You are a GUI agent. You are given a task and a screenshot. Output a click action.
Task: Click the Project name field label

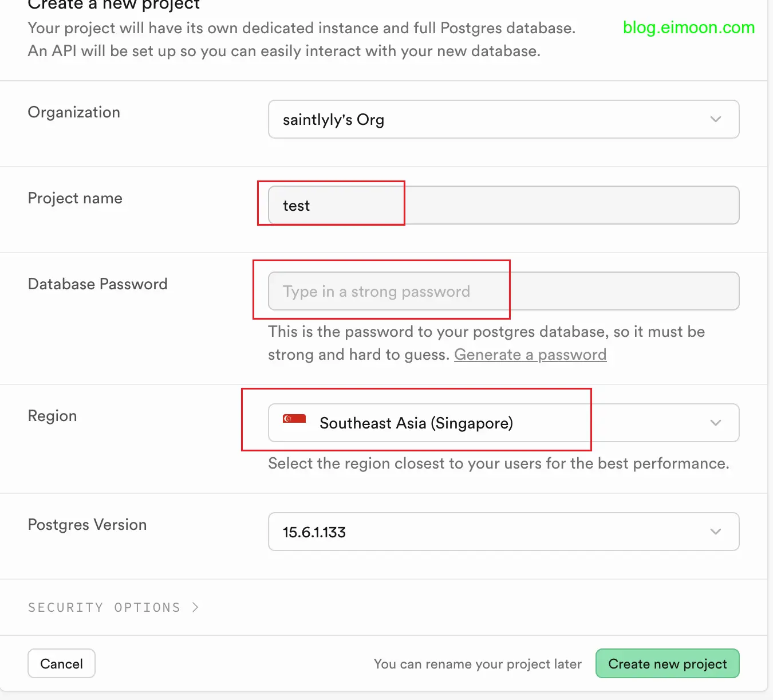(75, 198)
